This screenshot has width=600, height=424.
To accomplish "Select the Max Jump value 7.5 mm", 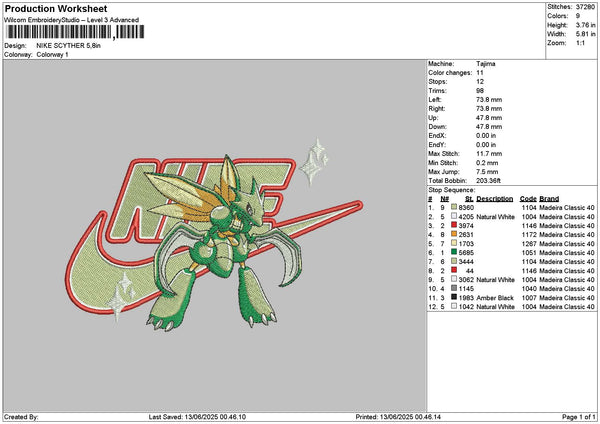I will [487, 172].
